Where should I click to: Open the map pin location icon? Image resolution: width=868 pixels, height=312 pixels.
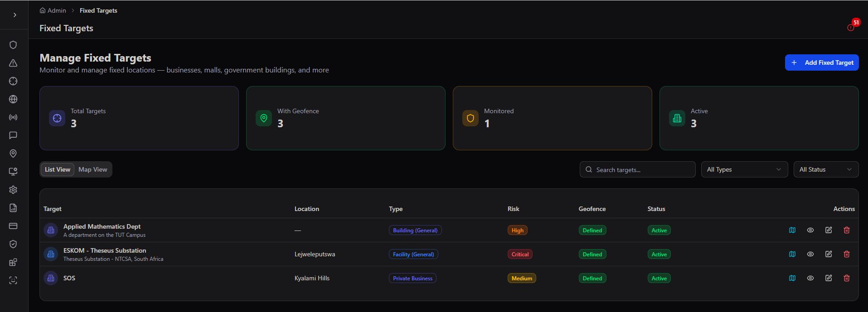click(13, 154)
